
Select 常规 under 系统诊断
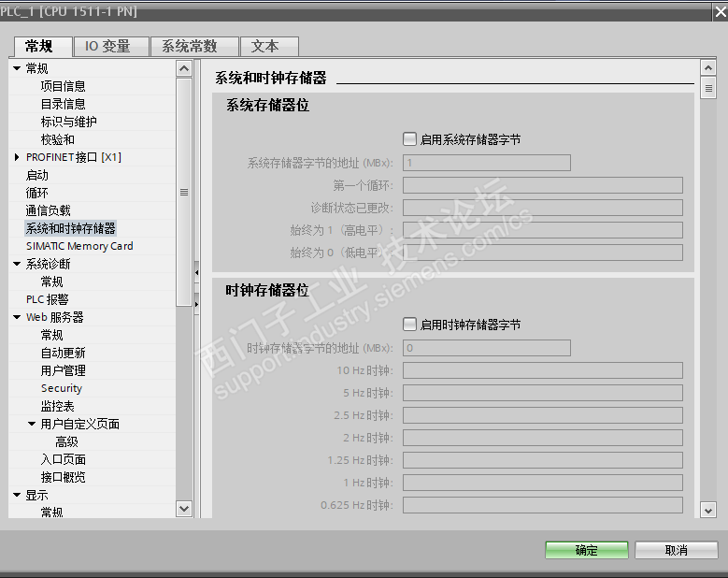click(52, 282)
